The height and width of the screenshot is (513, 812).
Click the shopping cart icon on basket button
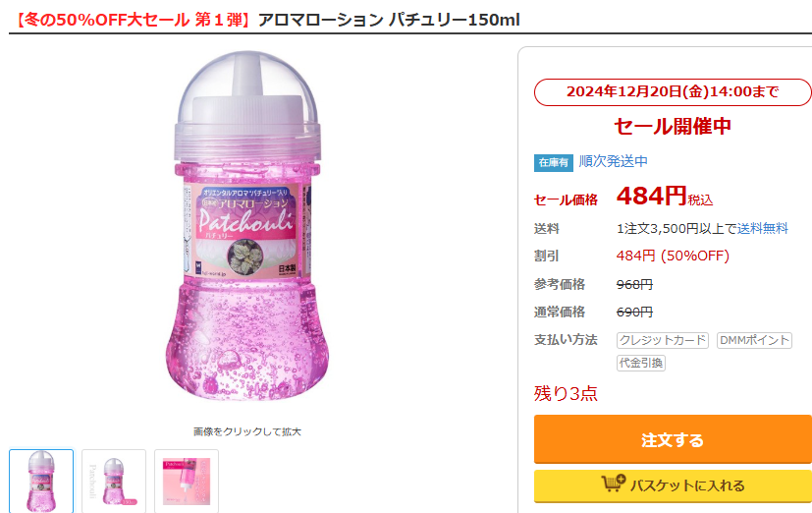[614, 484]
